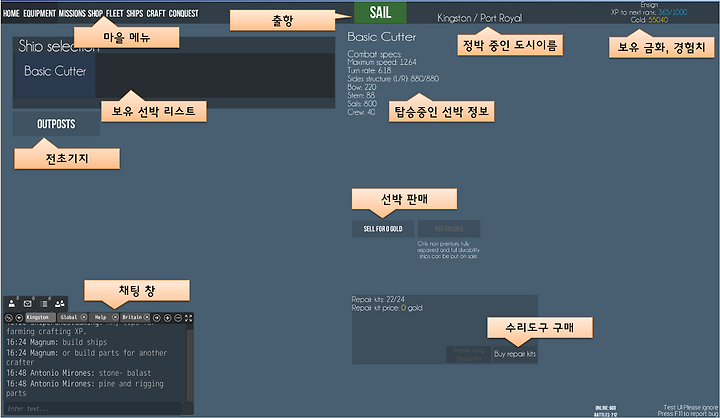Open the list icon above chat
The width and height of the screenshot is (720, 418).
44,304
